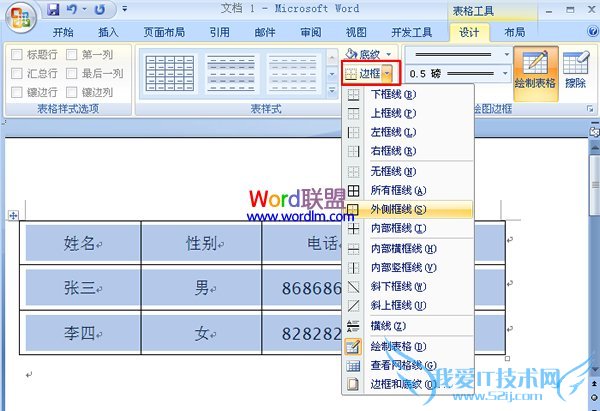Toggle the 汇总行 total row checkbox
Image resolution: width=600 pixels, height=411 pixels.
point(16,73)
